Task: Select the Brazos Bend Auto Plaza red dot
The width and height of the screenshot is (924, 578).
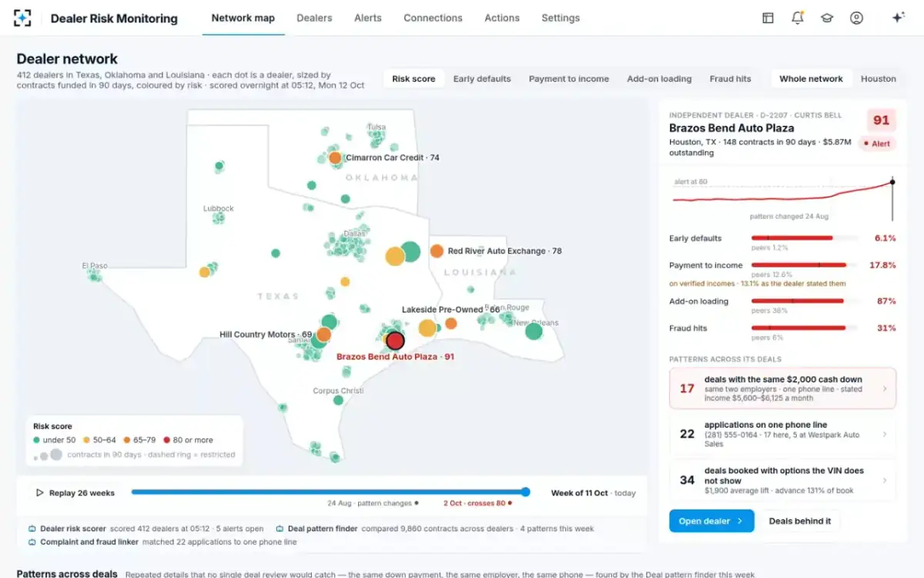Action: tap(395, 341)
